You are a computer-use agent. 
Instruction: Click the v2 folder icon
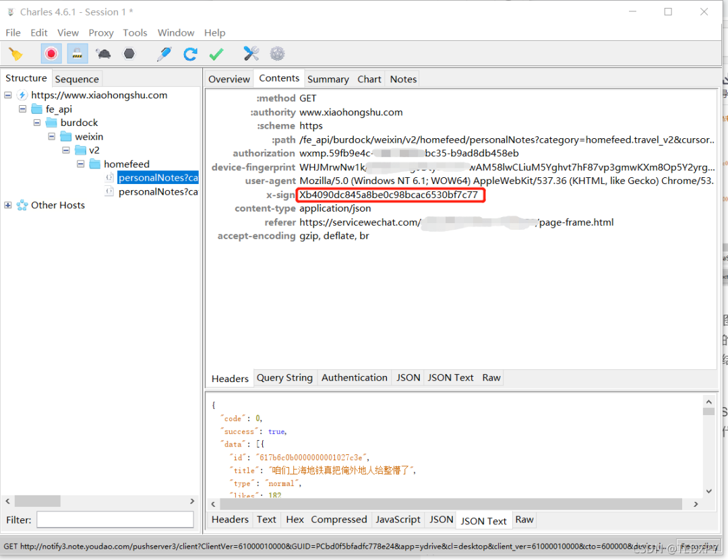pyautogui.click(x=81, y=150)
